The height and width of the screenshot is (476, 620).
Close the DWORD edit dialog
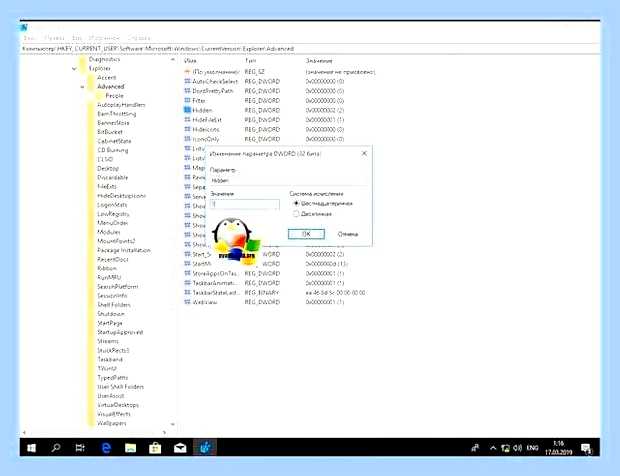[364, 153]
